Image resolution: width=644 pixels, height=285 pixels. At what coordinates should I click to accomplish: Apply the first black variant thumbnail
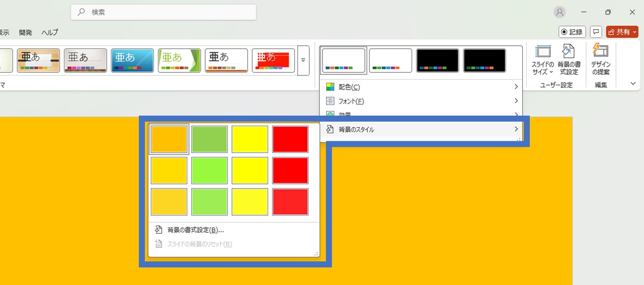[x=437, y=60]
